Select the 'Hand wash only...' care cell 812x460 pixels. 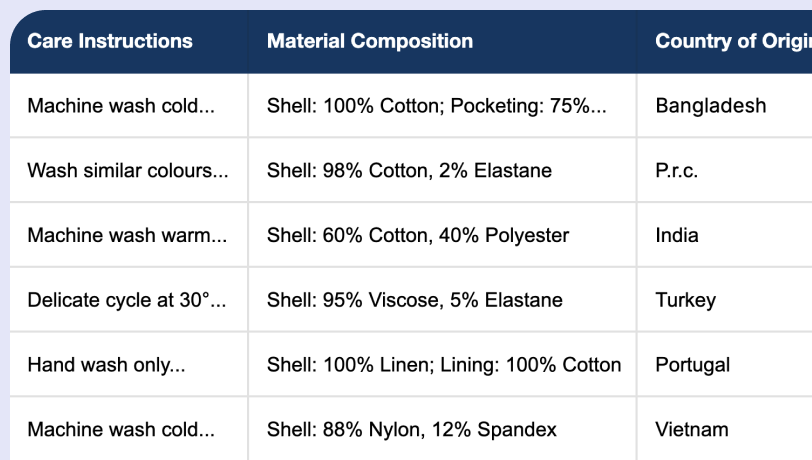click(x=106, y=365)
